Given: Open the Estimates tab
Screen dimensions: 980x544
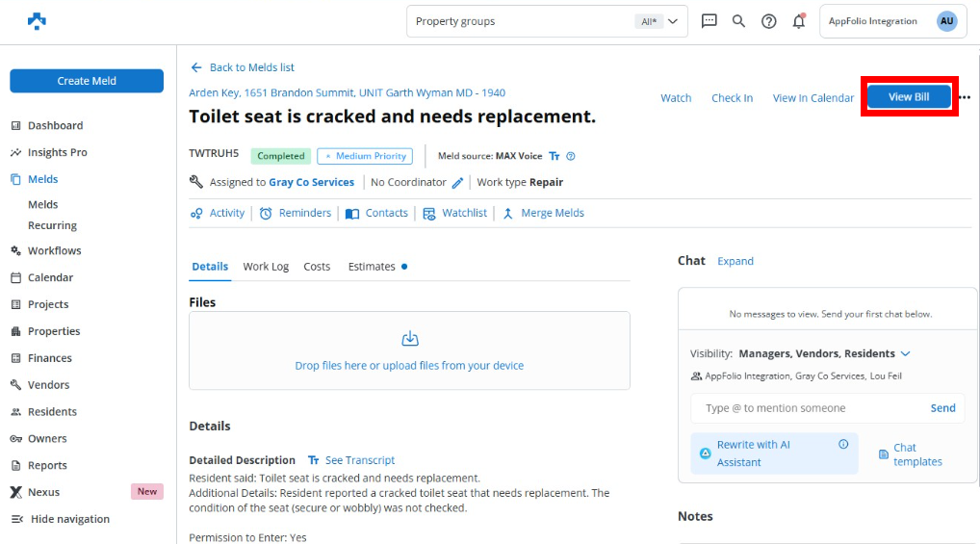Looking at the screenshot, I should [x=372, y=267].
